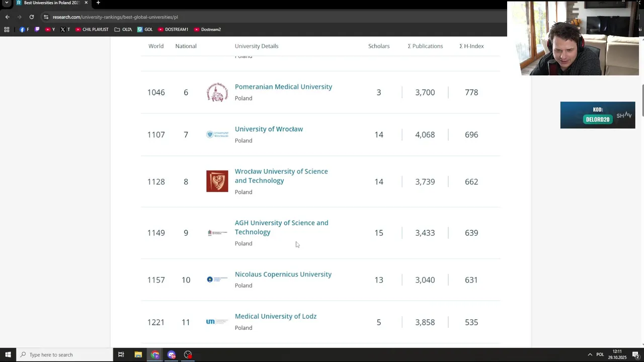Viewport: 644px width, 362px height.
Task: Click the Scholars column header
Action: tap(379, 46)
